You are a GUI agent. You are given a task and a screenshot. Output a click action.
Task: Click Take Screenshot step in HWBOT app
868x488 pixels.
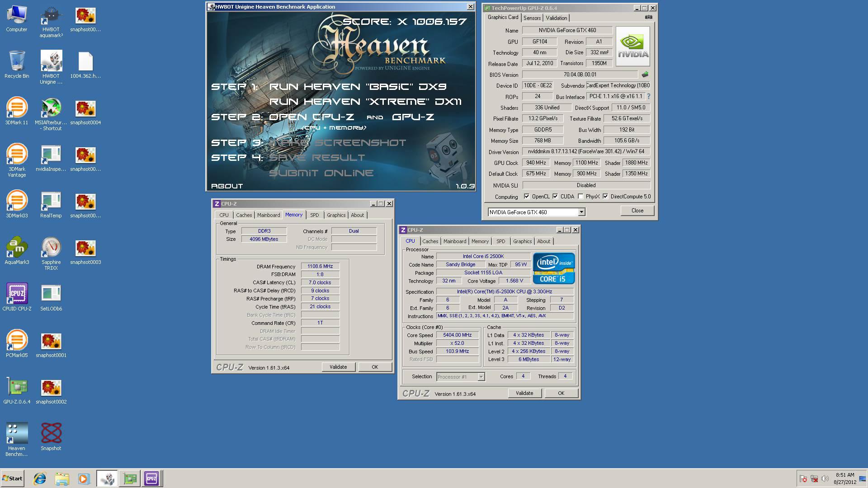coord(337,142)
